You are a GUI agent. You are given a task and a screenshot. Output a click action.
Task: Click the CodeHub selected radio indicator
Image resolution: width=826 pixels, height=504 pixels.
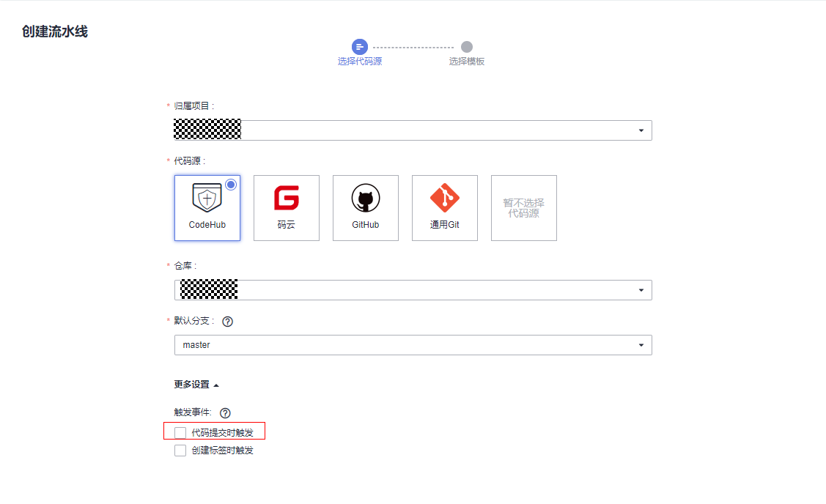tap(231, 185)
